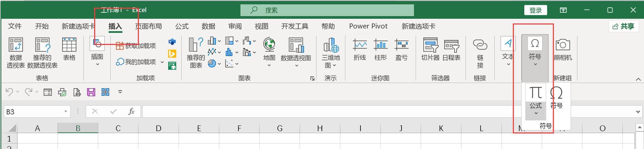644x149 pixels.
Task: Click the Camera (照相机) tool
Action: coord(563,49)
